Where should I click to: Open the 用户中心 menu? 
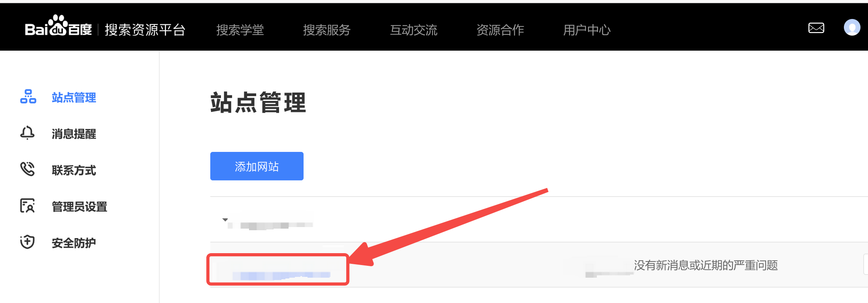tap(587, 30)
